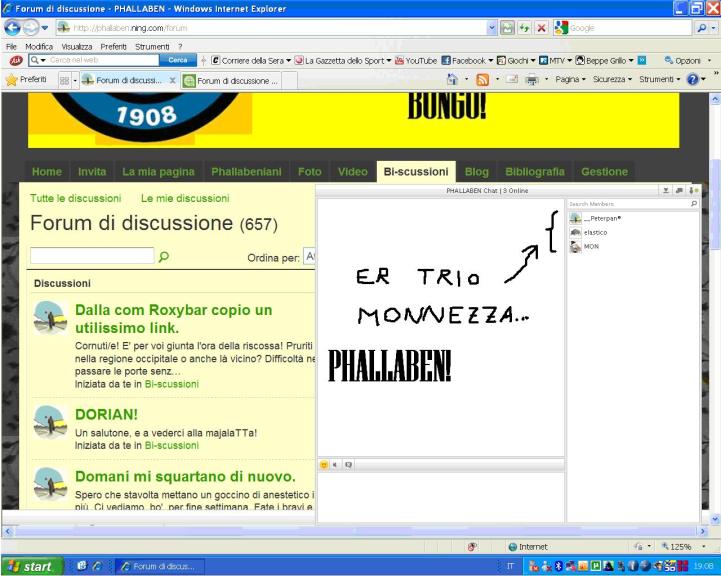This screenshot has height=576, width=721.
Task: Minimize the PHALLABEN chat panel
Action: [x=666, y=190]
